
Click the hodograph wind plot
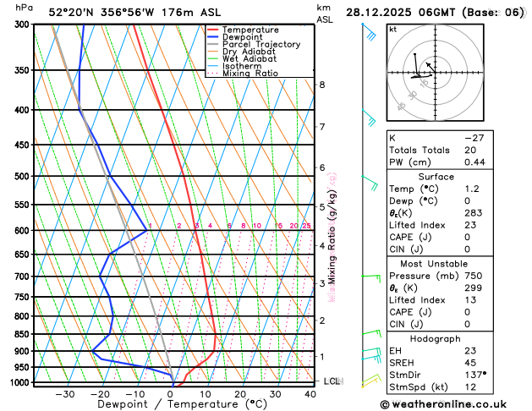435,72
